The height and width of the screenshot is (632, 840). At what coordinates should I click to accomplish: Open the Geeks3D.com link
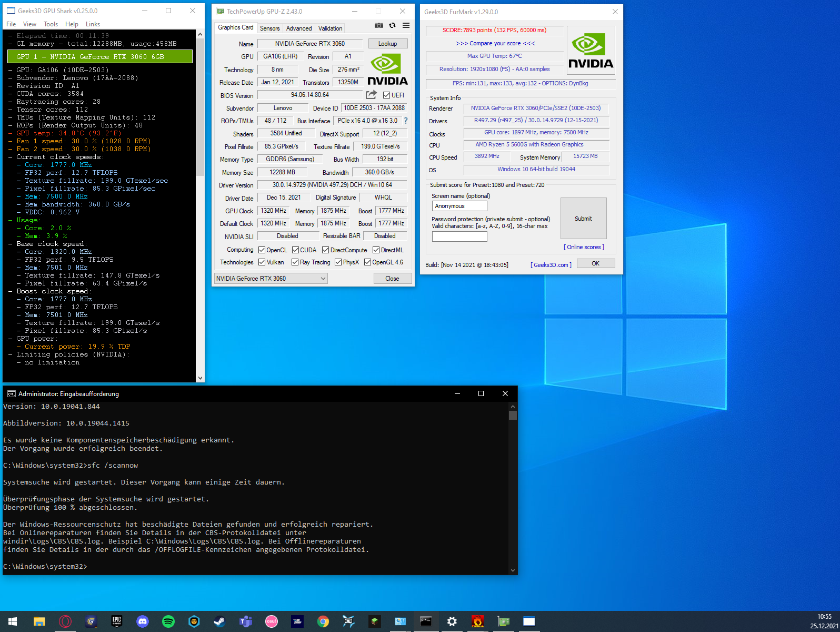pos(551,265)
